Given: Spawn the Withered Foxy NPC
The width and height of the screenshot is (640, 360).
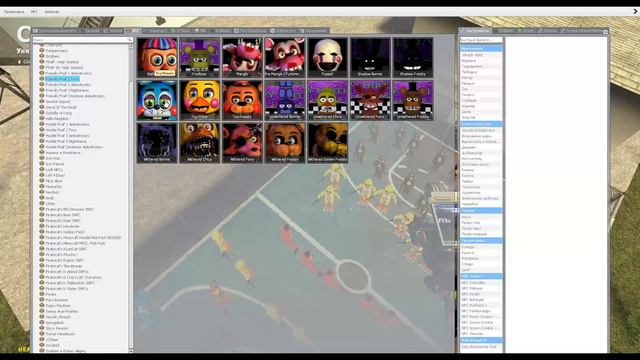Looking at the screenshot, I should [x=242, y=143].
